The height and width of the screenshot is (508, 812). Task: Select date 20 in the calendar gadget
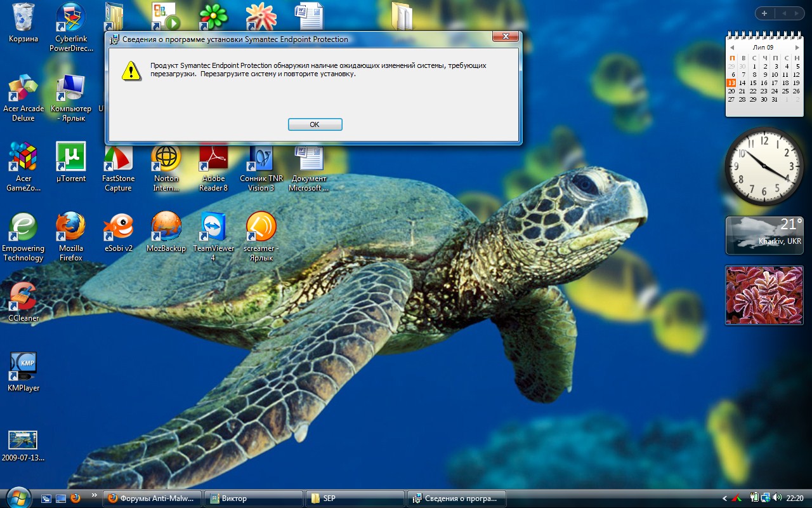[731, 91]
